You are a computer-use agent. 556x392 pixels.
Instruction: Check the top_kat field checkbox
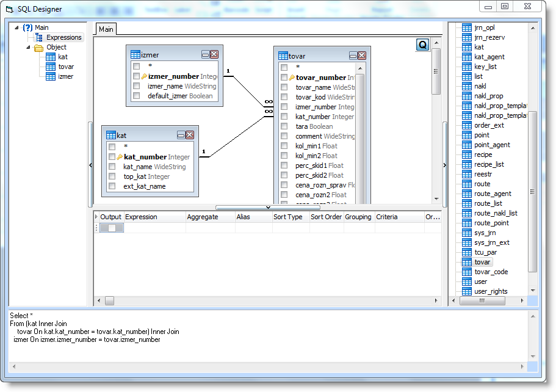click(x=112, y=176)
